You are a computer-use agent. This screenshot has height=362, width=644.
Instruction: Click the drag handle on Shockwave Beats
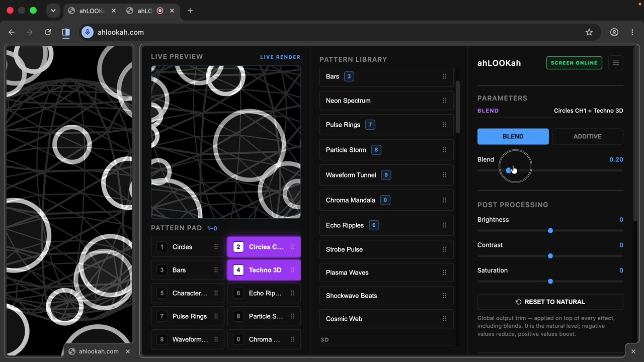[444, 296]
